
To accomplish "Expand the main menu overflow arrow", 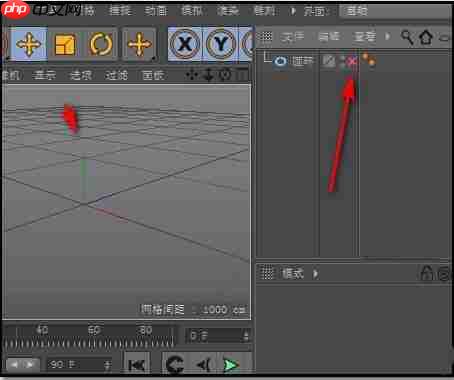I will point(293,11).
